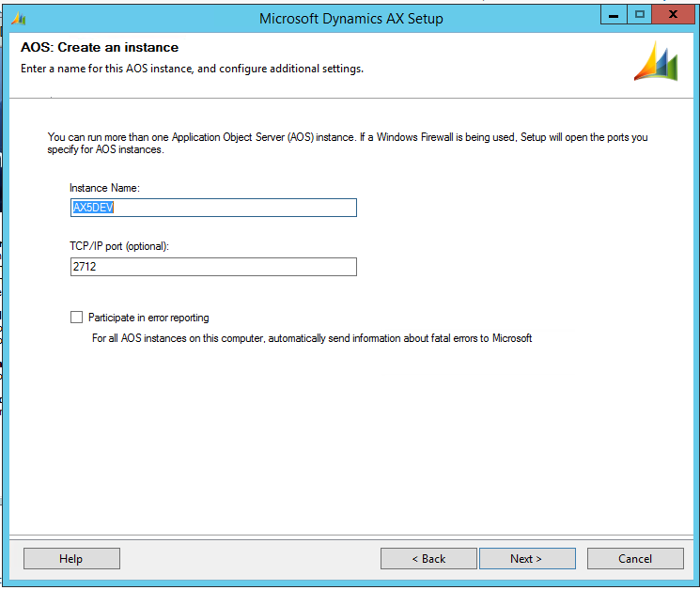The width and height of the screenshot is (700, 590).
Task: Open Help for this setup page
Action: 71,559
